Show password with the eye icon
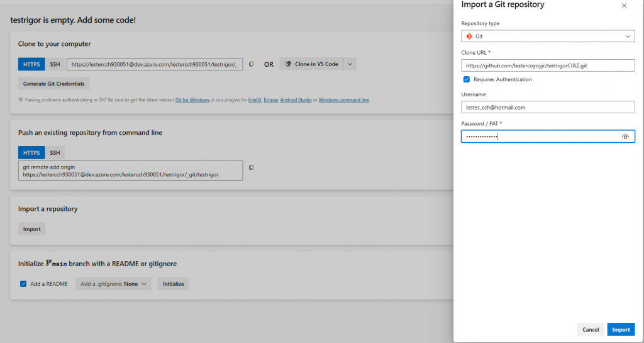 (x=625, y=137)
